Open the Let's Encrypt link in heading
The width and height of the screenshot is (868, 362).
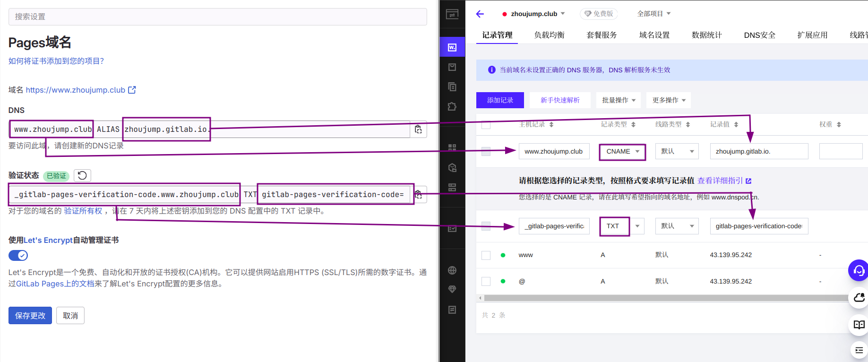click(x=48, y=240)
